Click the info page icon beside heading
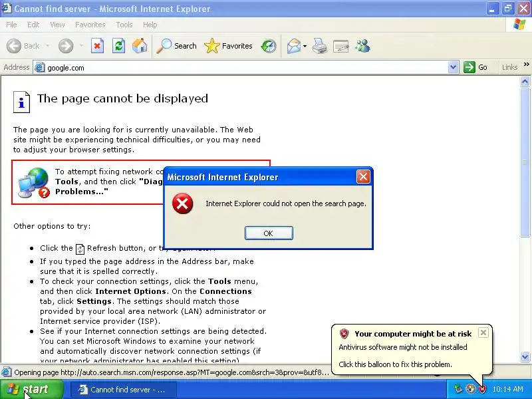The height and width of the screenshot is (399, 532). coord(21,102)
